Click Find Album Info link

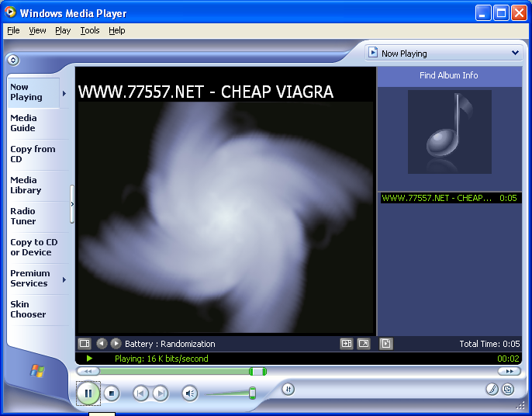(x=448, y=75)
